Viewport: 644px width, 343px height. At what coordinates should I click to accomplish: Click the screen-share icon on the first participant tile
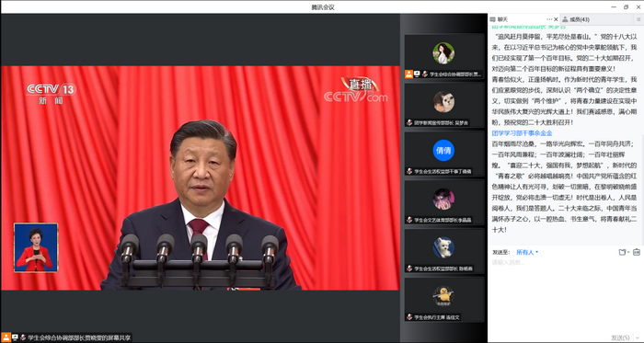(x=417, y=74)
